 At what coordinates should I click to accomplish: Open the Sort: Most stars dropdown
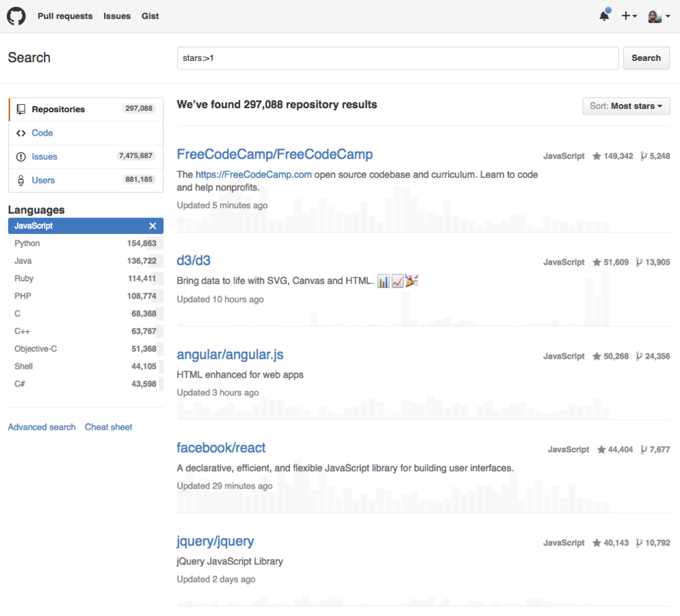(x=626, y=106)
